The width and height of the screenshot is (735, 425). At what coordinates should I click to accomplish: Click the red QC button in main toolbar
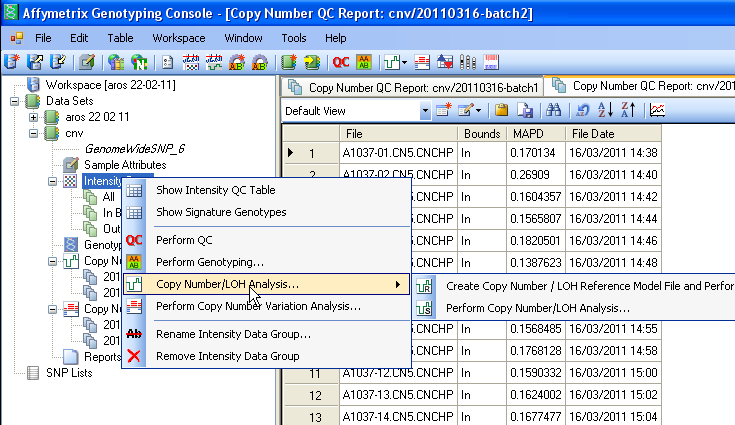click(x=341, y=62)
